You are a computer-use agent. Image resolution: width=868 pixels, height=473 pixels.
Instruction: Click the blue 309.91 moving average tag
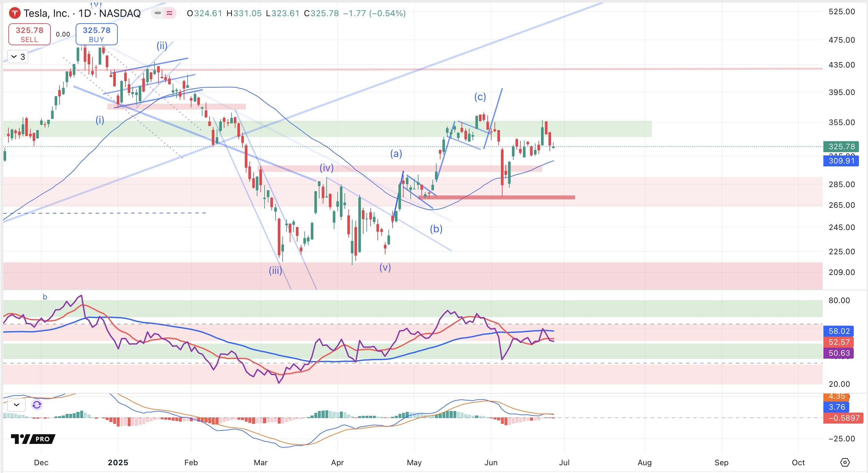[841, 161]
